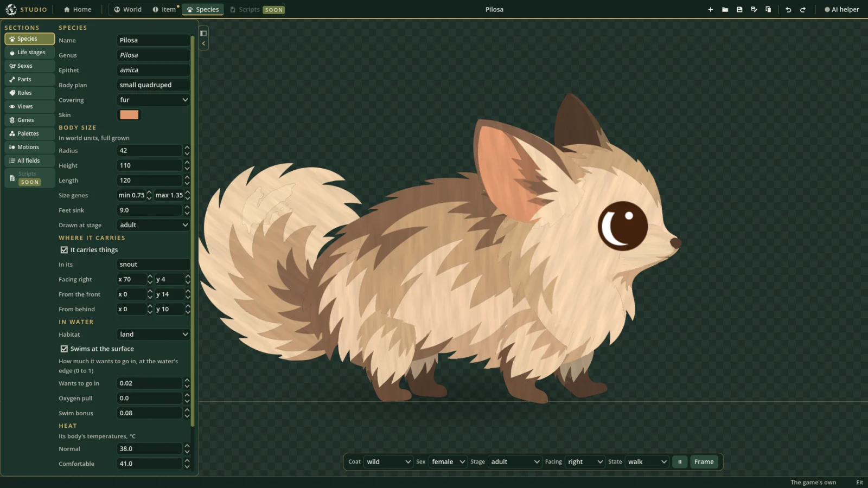Select the Species tab in the top bar
Image resolution: width=868 pixels, height=488 pixels.
pyautogui.click(x=203, y=10)
